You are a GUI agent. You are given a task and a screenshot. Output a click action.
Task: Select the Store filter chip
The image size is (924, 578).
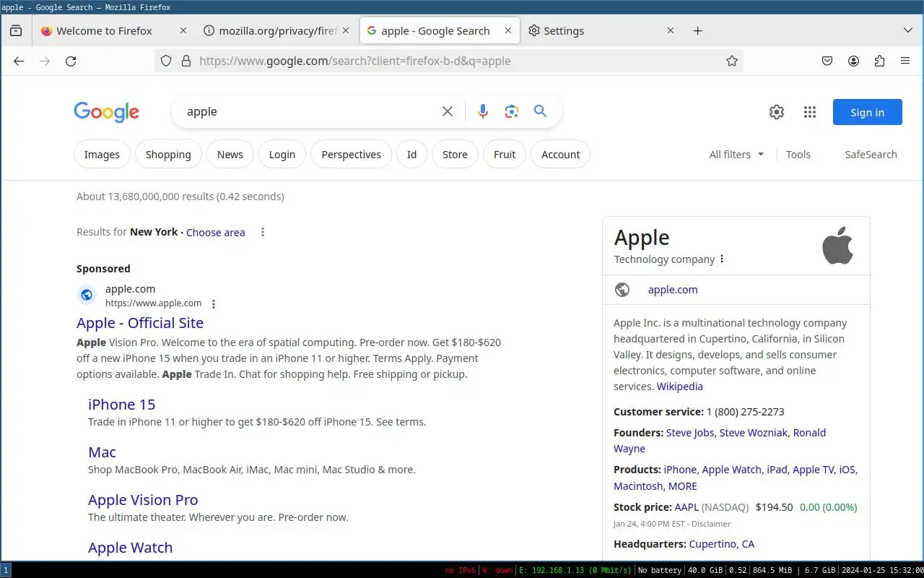[455, 155]
